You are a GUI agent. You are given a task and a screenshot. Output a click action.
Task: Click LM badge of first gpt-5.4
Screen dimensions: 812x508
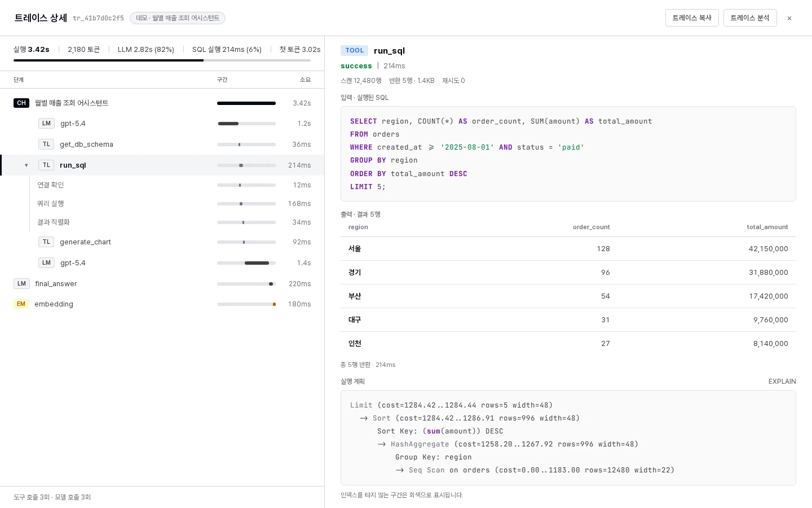coord(46,124)
